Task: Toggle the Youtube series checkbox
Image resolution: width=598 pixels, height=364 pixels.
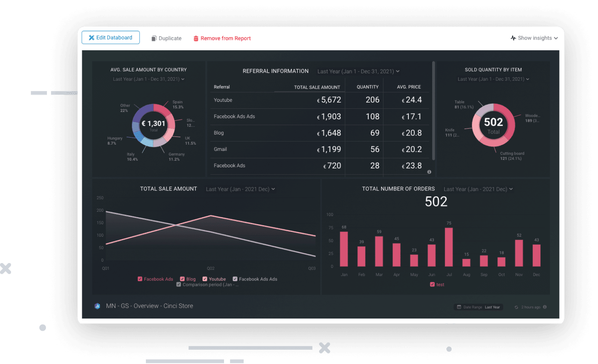Action: click(x=205, y=279)
